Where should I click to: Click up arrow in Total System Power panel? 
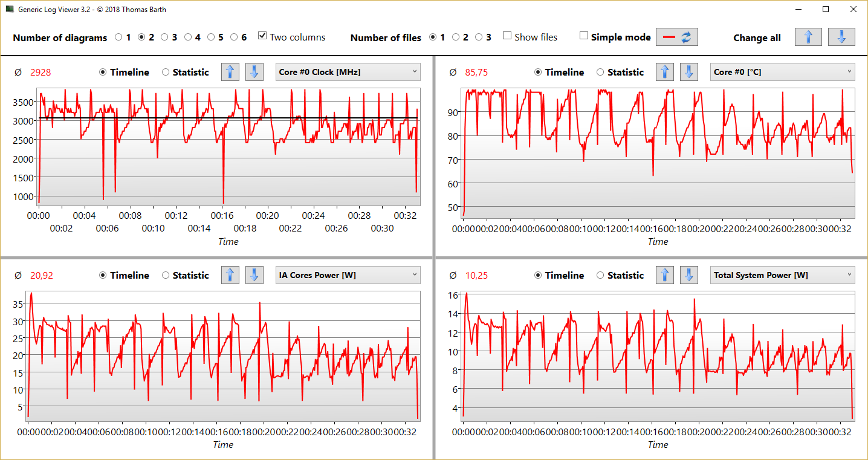(665, 275)
